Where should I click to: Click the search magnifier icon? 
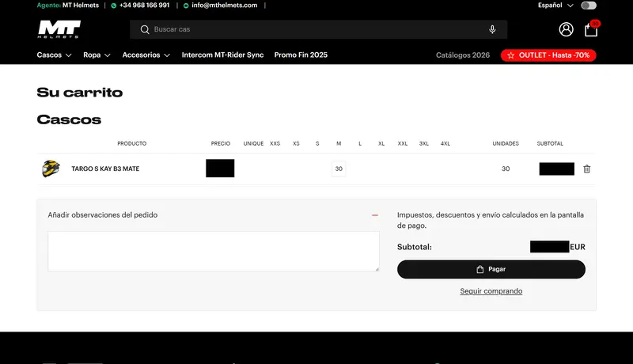[145, 29]
